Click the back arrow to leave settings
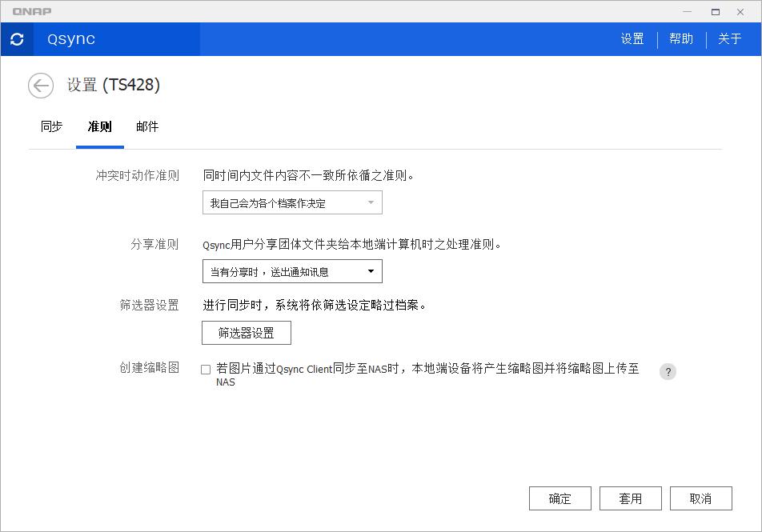Viewport: 762px width, 532px height. tap(40, 85)
